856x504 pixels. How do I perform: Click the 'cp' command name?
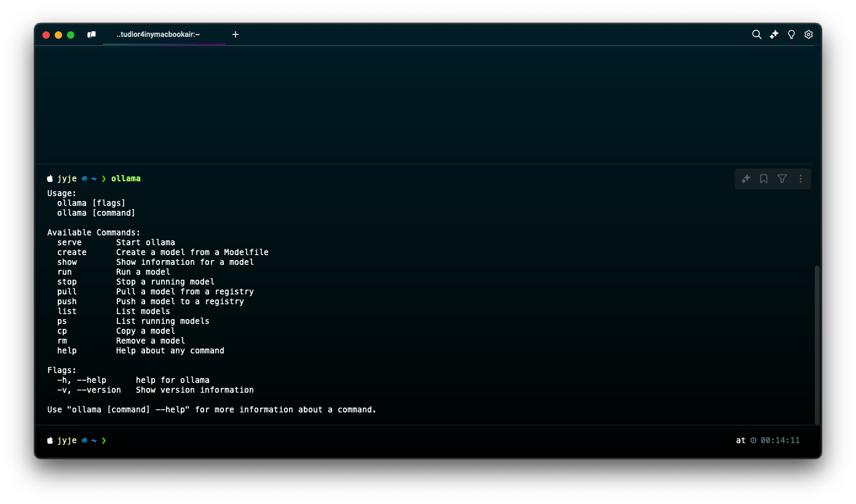62,331
